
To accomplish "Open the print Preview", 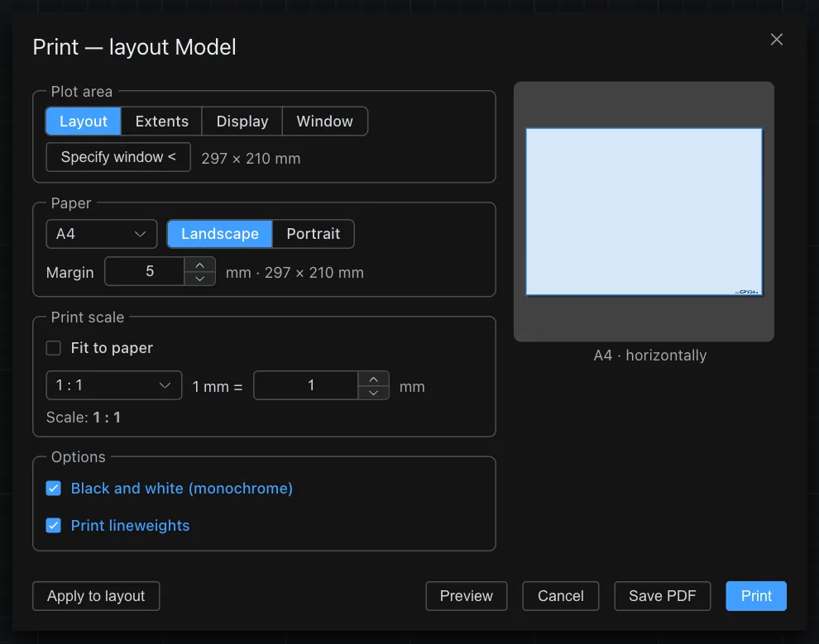I will tap(467, 596).
